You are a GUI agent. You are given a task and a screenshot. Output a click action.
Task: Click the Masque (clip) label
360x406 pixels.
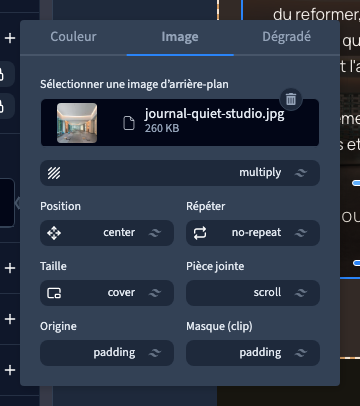pos(219,326)
